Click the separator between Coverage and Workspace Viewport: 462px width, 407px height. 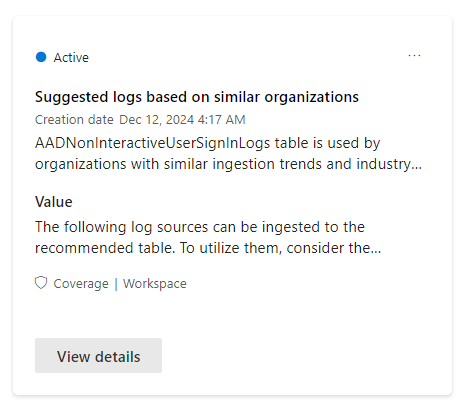coord(116,284)
